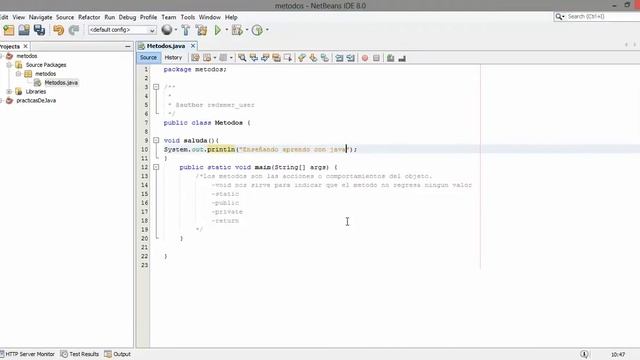This screenshot has height=360, width=640.
Task: Click Stop Macro Recording icon
Action: 376,58
